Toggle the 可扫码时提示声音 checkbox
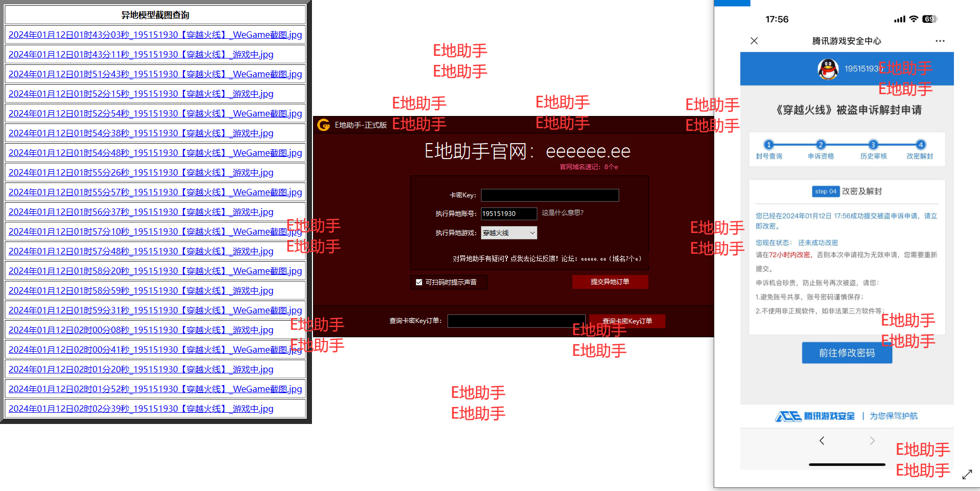980x491 pixels. pyautogui.click(x=419, y=282)
